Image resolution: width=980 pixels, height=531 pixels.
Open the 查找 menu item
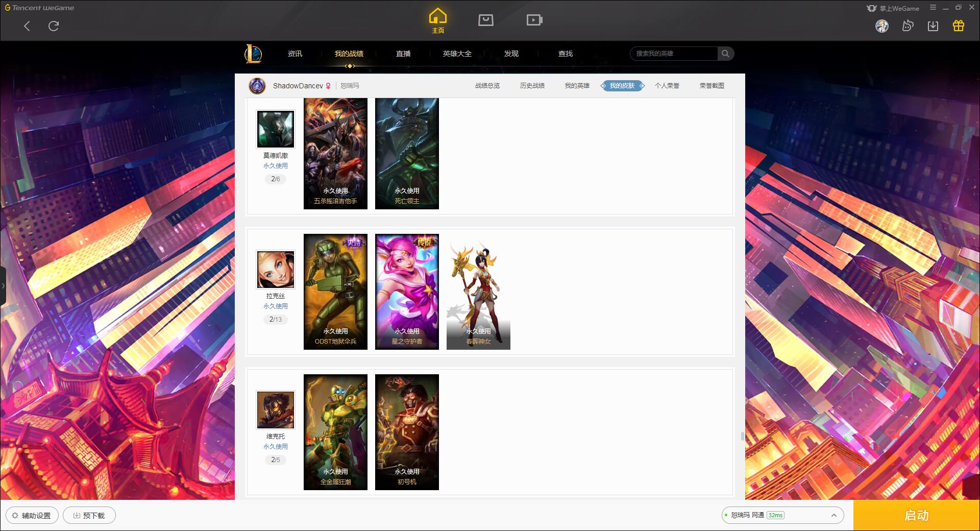(x=566, y=54)
